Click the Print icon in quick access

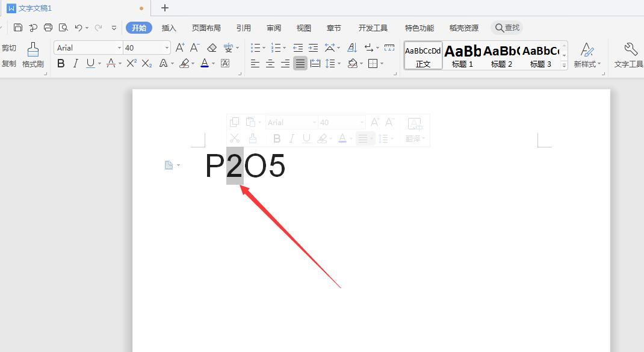(x=48, y=27)
